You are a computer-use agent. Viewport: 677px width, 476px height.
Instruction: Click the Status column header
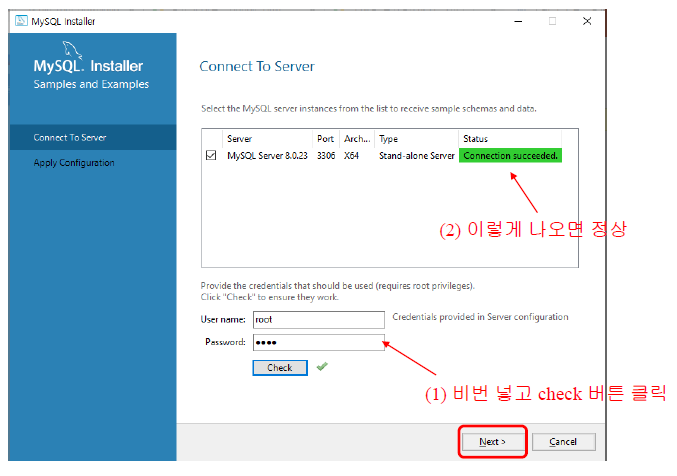click(x=510, y=139)
